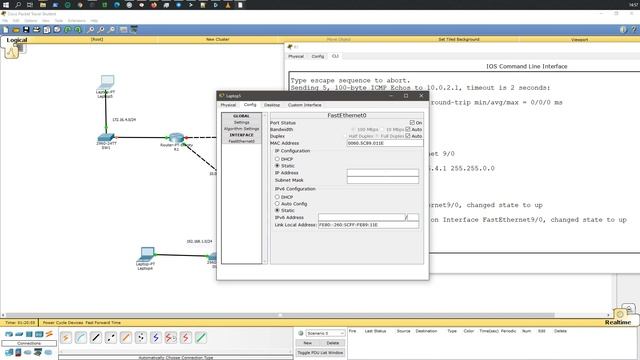
Task: Select the Routers device category icon
Action: pos(9,334)
